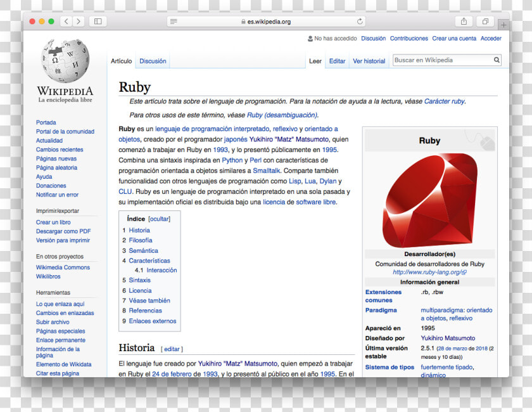532x412 pixels.
Task: Click Subir archivo
Action: click(x=53, y=322)
